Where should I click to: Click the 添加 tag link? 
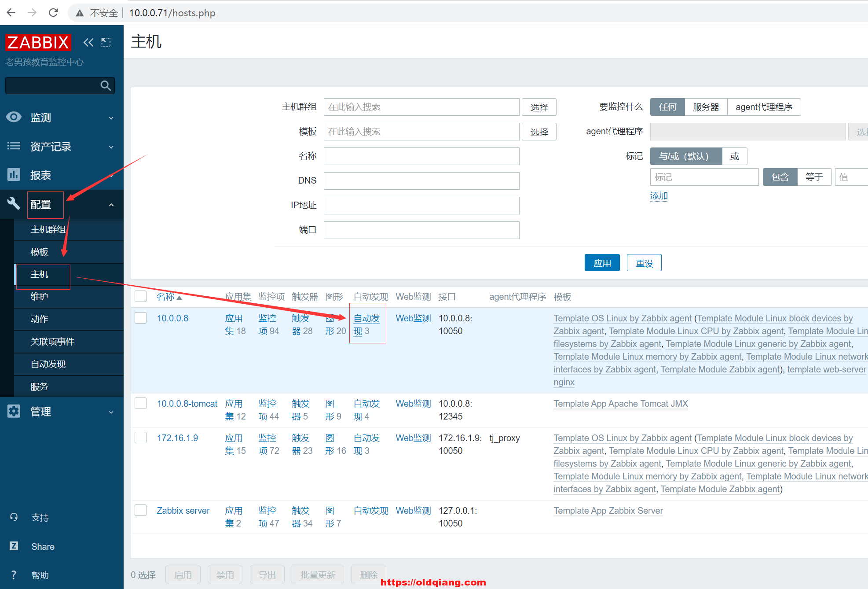tap(659, 195)
